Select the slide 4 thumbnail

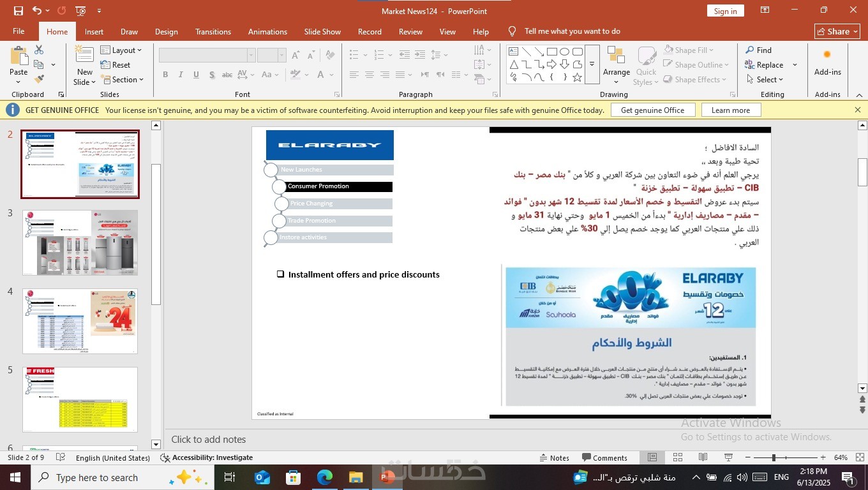pos(80,321)
